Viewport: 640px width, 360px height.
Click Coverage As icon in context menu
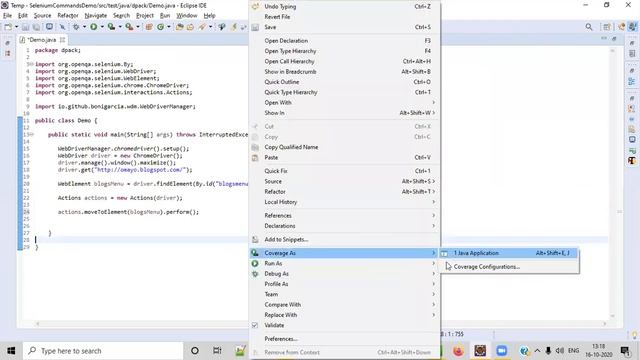[x=255, y=253]
